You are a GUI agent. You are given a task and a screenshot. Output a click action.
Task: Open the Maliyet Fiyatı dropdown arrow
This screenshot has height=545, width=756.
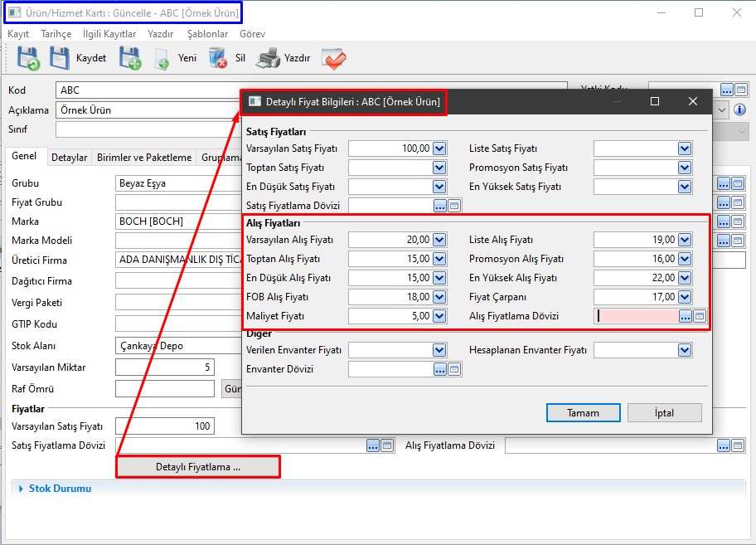[439, 316]
